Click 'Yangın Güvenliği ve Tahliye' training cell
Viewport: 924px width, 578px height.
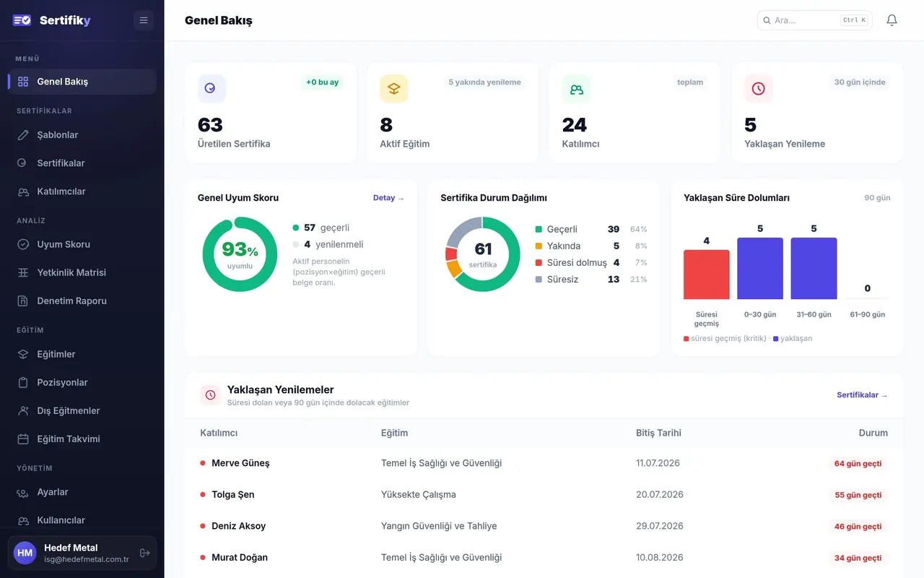point(439,526)
